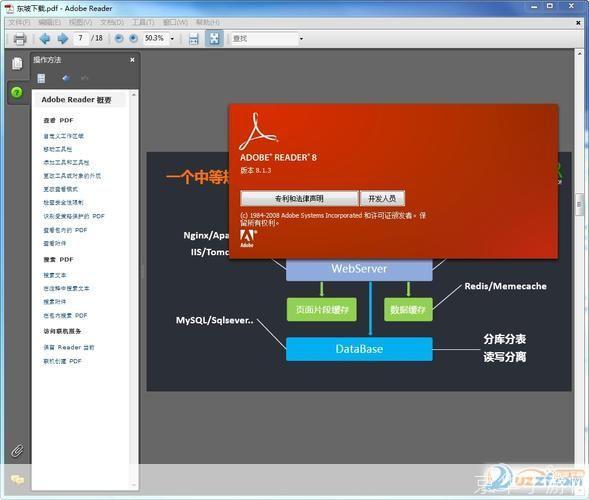Click the document vertical scrollbar thumb
Image resolution: width=589 pixels, height=500 pixels.
[x=580, y=205]
